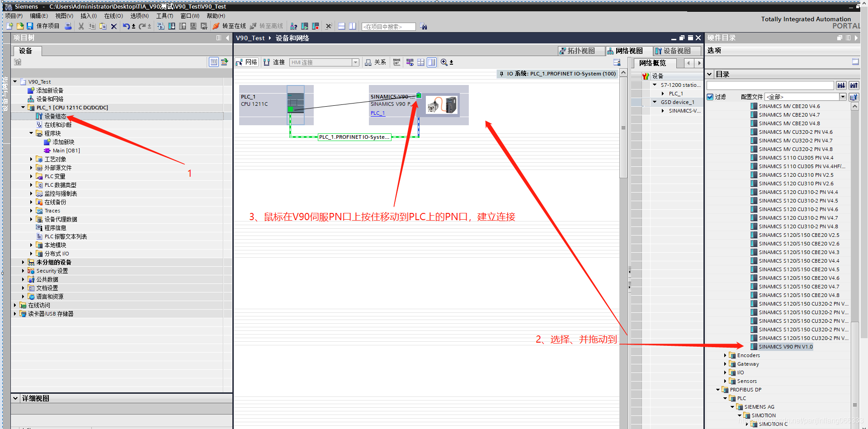Click the zoom magnifier icon in network toolbar

(444, 62)
